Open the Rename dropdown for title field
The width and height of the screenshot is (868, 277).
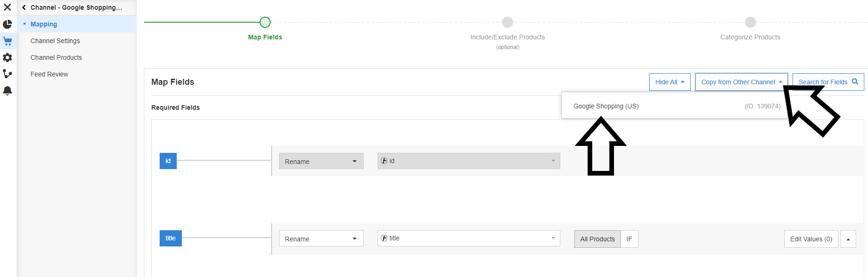pos(321,239)
